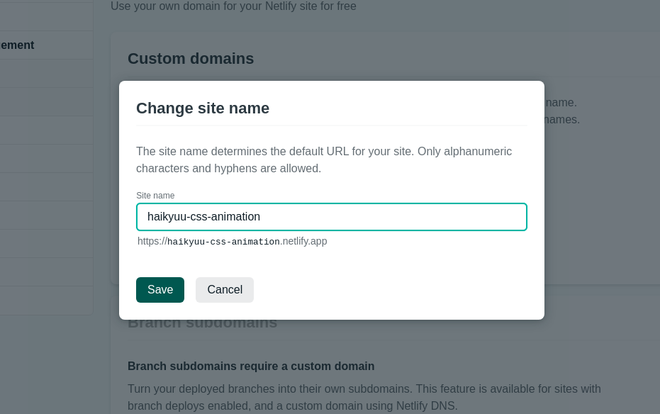Click "Use your own domain" subtitle text
Viewport: 660px width, 414px height.
pyautogui.click(x=233, y=6)
